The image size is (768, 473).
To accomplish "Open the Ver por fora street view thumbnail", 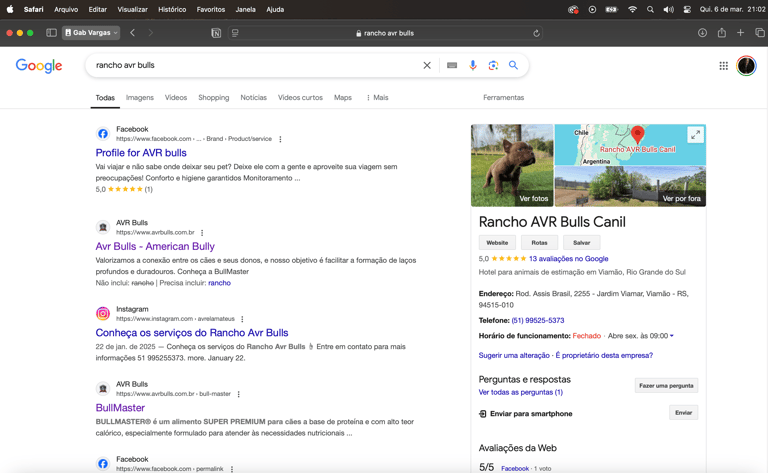I will click(630, 187).
